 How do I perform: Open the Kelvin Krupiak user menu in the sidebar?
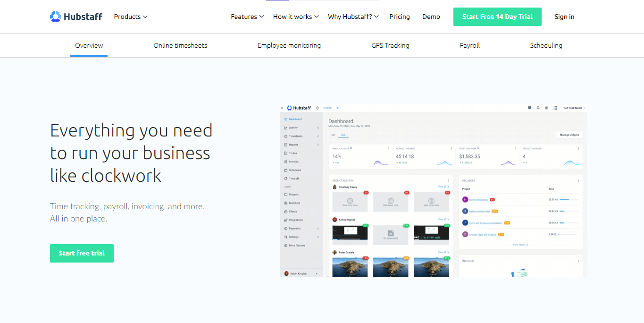[301, 273]
